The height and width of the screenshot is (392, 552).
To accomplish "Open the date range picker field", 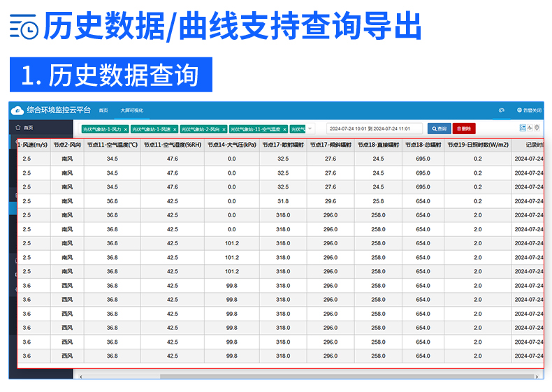I will tap(375, 129).
